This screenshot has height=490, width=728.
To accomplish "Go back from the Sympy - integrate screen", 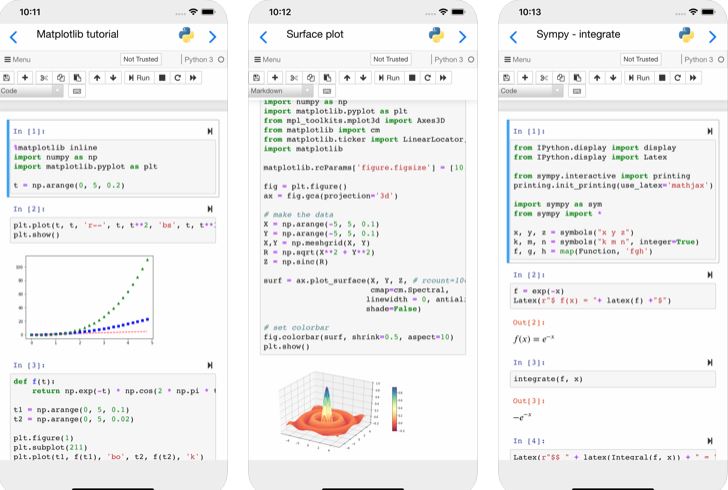I will [x=513, y=37].
